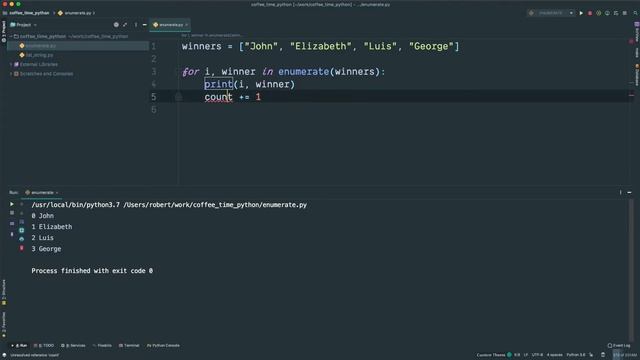The width and height of the screenshot is (640, 360).
Task: Click the indent spaces status bar item
Action: [554, 355]
